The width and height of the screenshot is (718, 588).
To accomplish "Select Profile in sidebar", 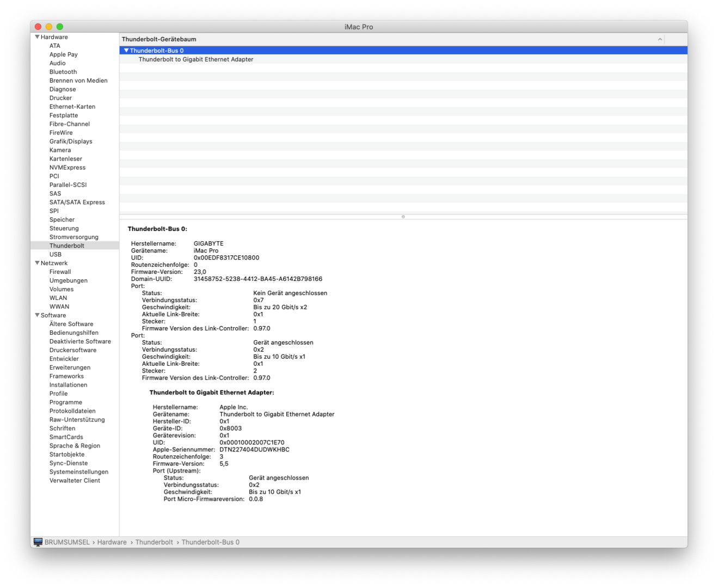I will 59,394.
